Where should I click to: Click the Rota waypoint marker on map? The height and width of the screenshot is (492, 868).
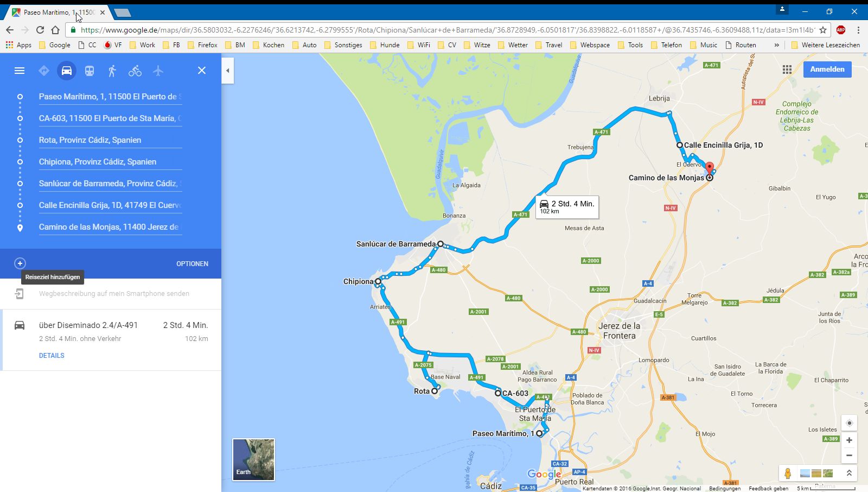coord(435,391)
